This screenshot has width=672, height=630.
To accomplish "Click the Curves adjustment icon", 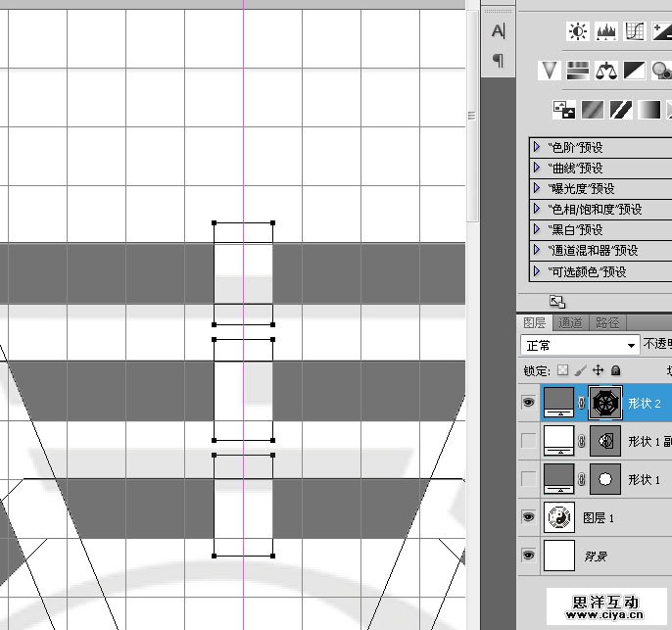I will point(635,32).
